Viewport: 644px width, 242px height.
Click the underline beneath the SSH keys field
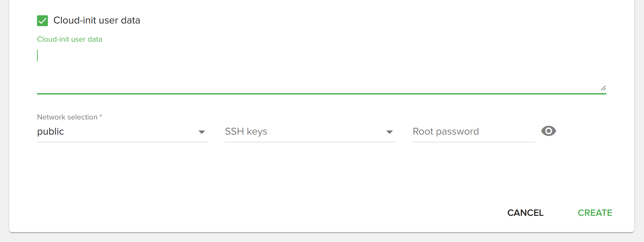pos(310,142)
